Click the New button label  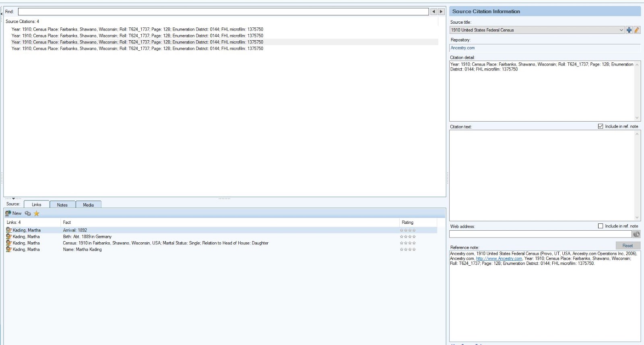[x=17, y=213]
